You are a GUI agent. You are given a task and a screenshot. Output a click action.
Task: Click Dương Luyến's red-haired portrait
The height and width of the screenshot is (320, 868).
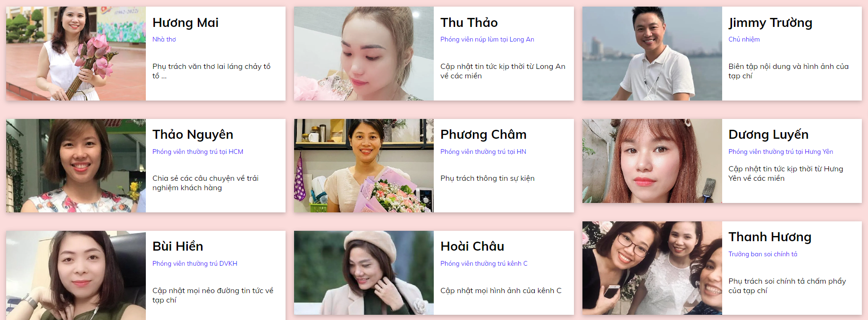pyautogui.click(x=652, y=161)
